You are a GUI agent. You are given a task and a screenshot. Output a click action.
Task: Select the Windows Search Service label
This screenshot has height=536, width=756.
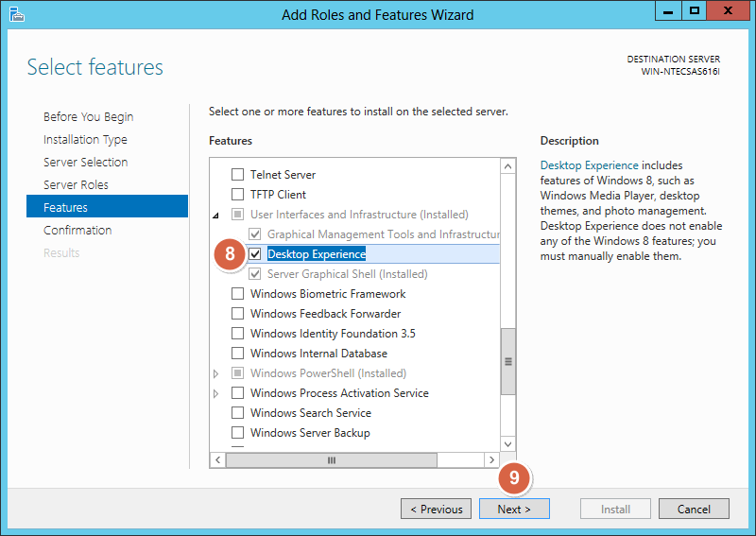point(311,412)
